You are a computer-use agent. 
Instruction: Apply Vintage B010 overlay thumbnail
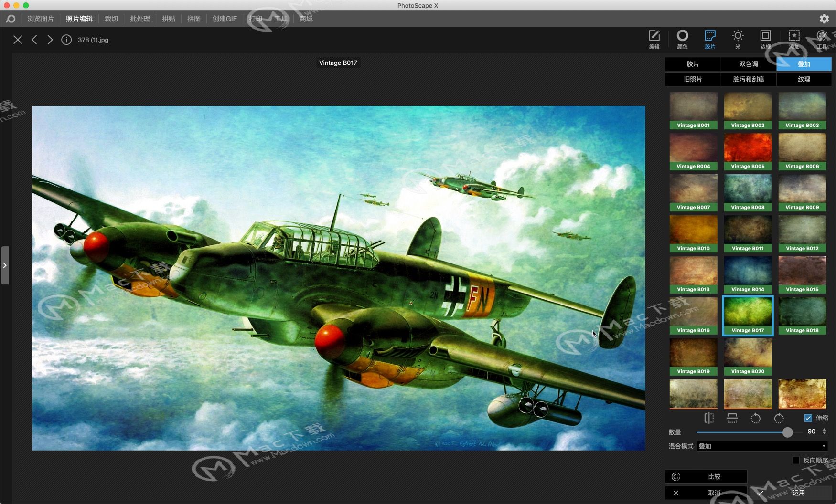[693, 234]
